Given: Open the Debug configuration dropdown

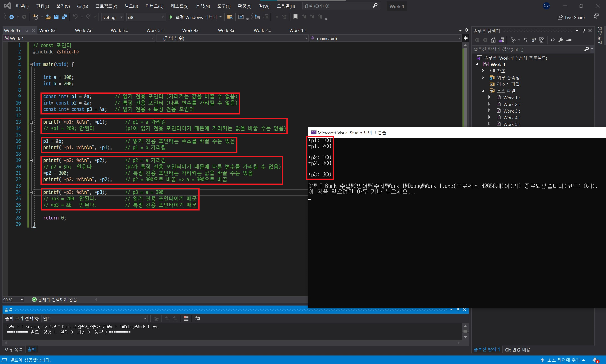Looking at the screenshot, I should [112, 17].
